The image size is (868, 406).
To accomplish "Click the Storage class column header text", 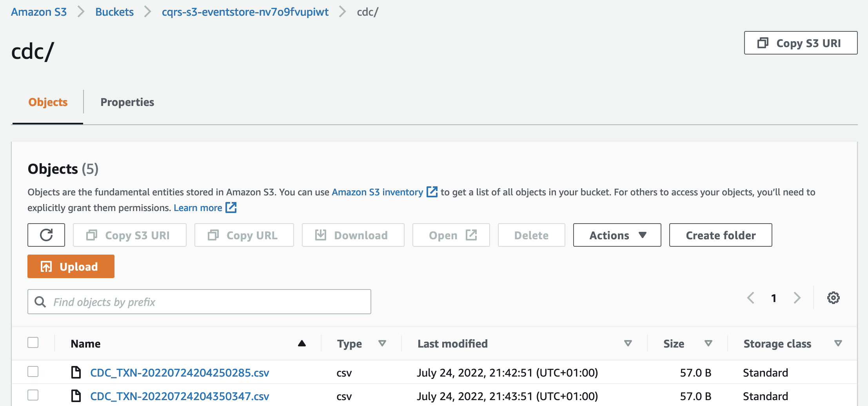I will pyautogui.click(x=777, y=344).
